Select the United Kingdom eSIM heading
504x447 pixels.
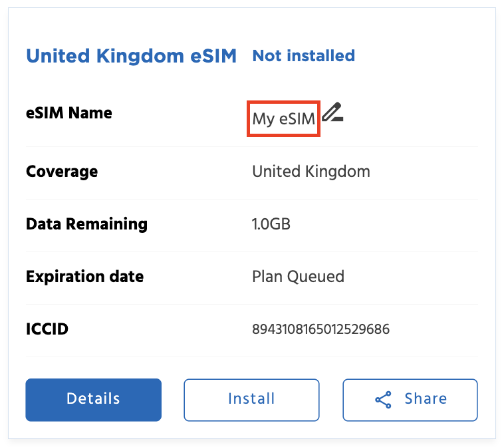(x=131, y=56)
